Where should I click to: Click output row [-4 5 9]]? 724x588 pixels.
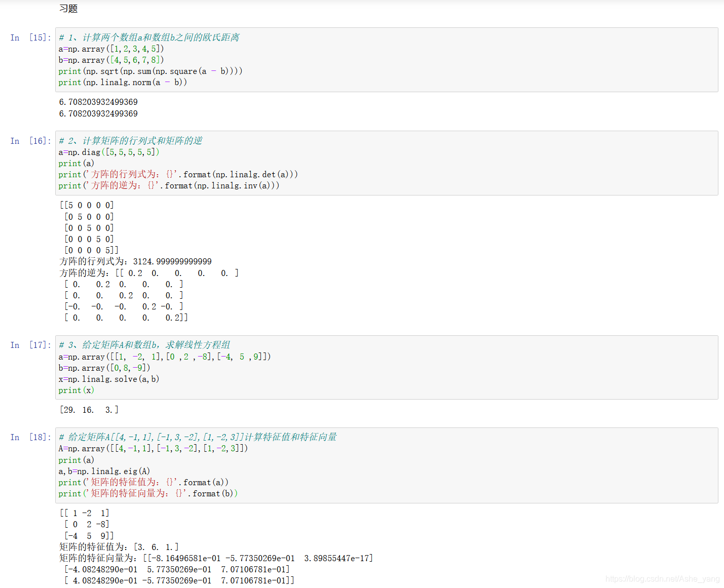pyautogui.click(x=89, y=536)
